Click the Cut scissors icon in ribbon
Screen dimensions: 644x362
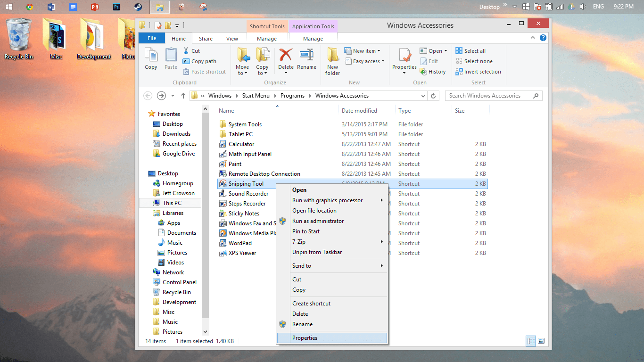click(187, 51)
